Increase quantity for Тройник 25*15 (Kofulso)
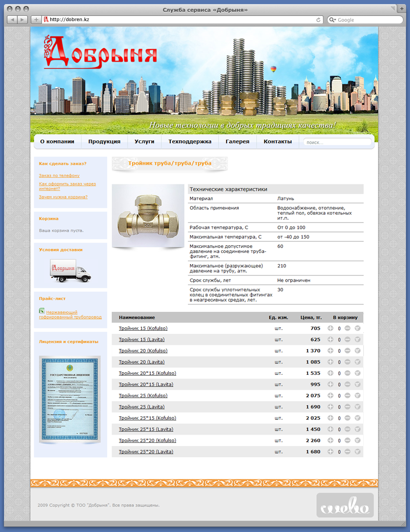Viewport: 410px width, 532px height. pos(330,418)
